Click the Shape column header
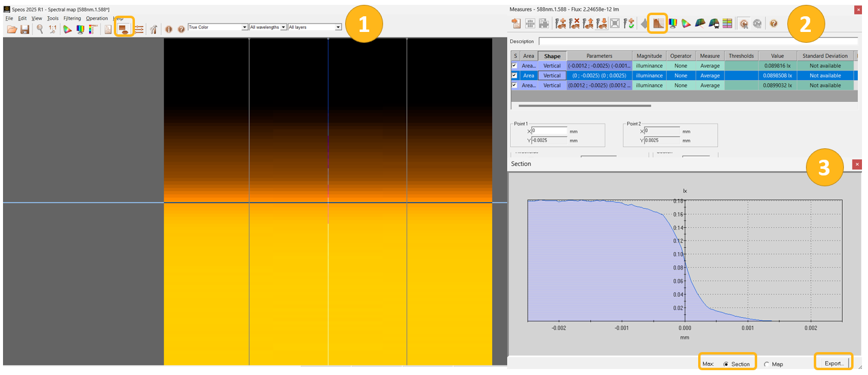Viewport: 868px width, 375px height. pos(552,56)
